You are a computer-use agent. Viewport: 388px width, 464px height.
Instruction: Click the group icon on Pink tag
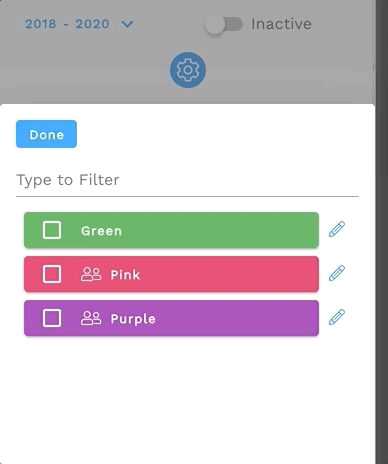tap(91, 274)
